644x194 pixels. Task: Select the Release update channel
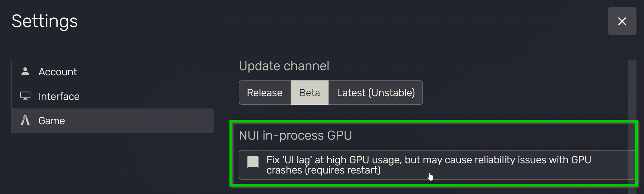[265, 93]
